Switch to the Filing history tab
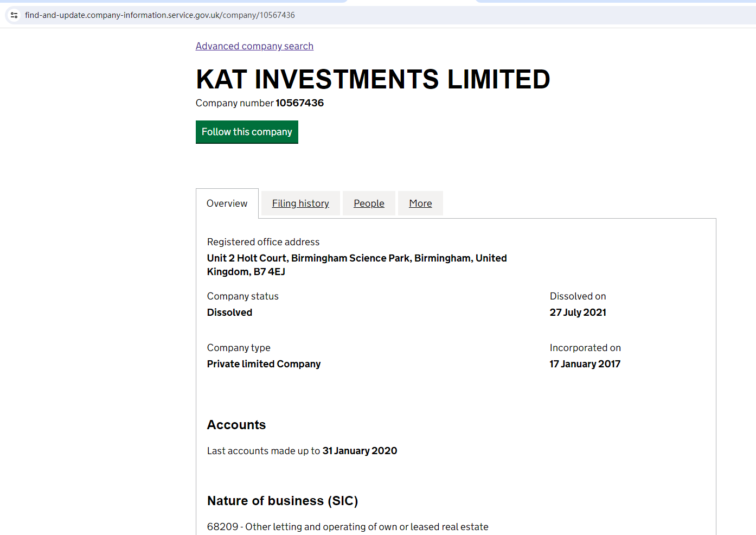Viewport: 756px width, 535px height. coord(300,203)
